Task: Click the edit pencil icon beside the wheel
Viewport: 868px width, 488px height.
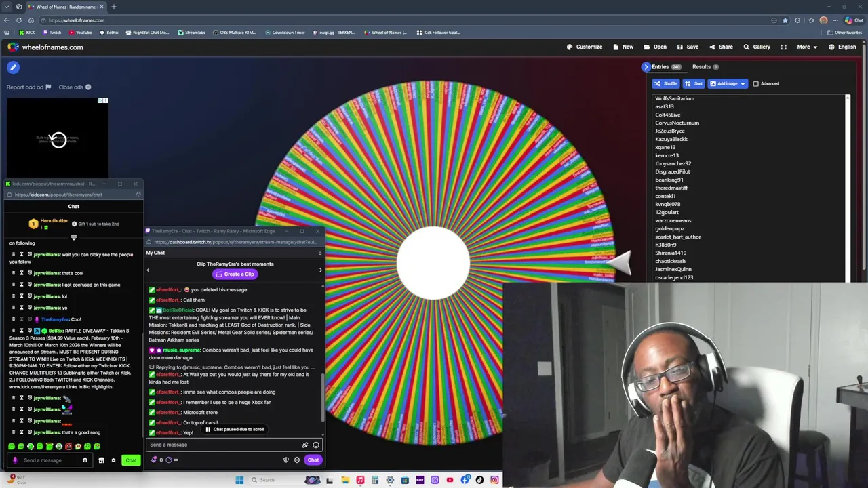Action: pyautogui.click(x=13, y=67)
